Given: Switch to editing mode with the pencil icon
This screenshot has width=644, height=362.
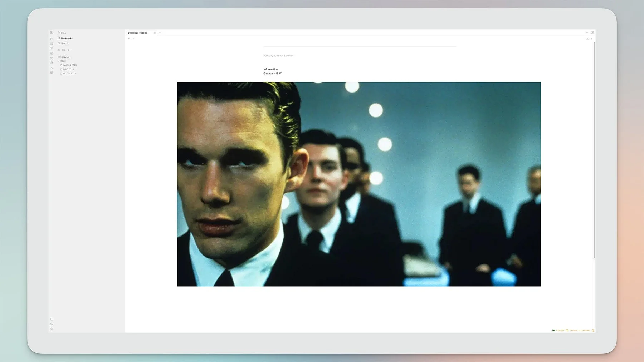Looking at the screenshot, I should 587,39.
